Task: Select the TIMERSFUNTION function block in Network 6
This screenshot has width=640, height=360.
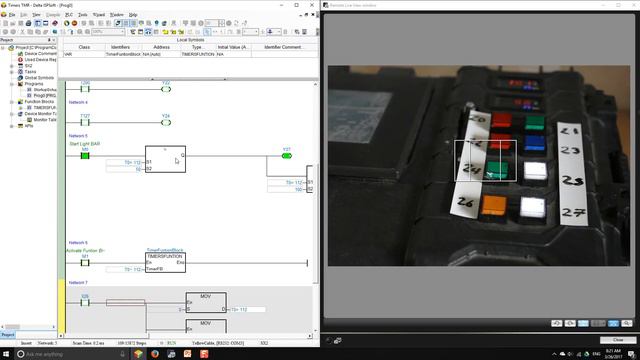Action: pyautogui.click(x=165, y=262)
